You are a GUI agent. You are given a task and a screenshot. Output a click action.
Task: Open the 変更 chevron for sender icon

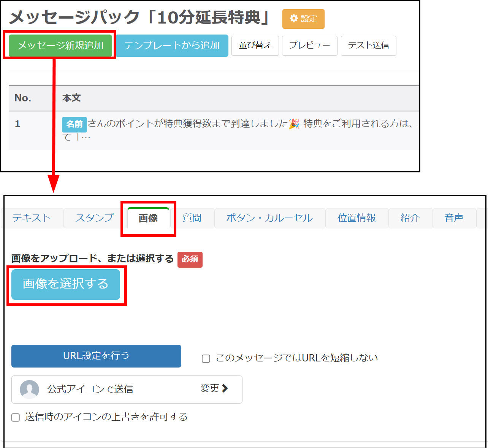pos(214,388)
